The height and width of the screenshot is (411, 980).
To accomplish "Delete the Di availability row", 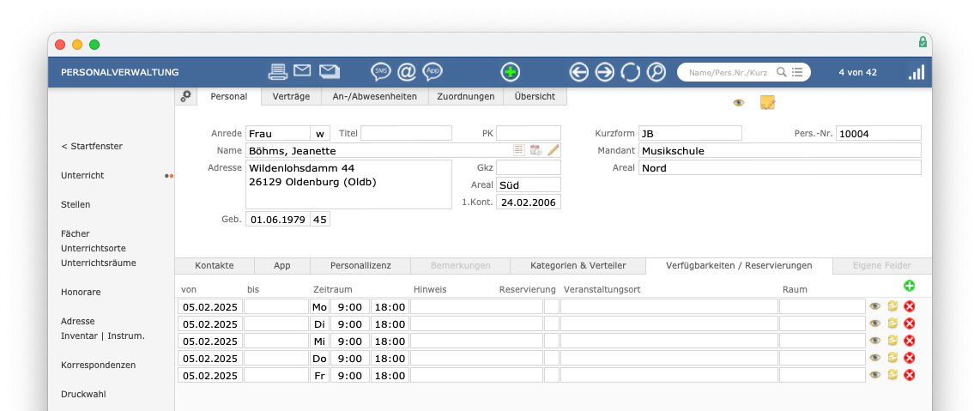I will coord(910,323).
